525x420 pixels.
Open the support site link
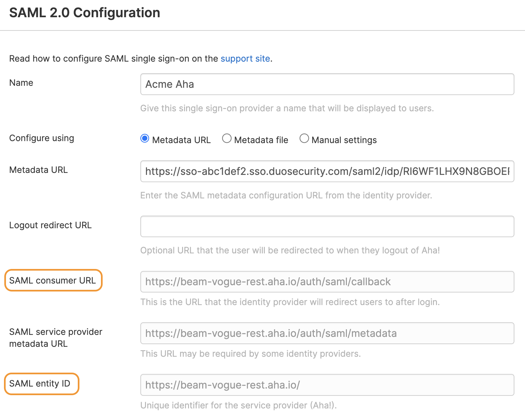[x=245, y=59]
